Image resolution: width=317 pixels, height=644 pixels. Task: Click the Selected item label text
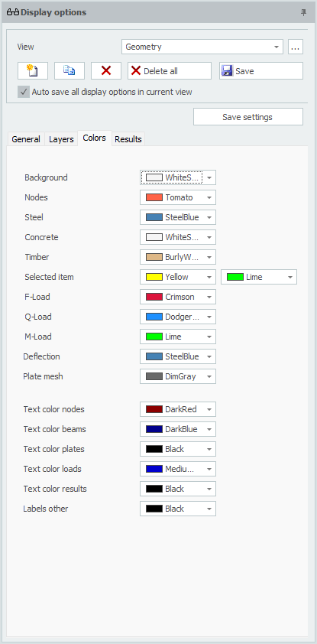click(49, 277)
